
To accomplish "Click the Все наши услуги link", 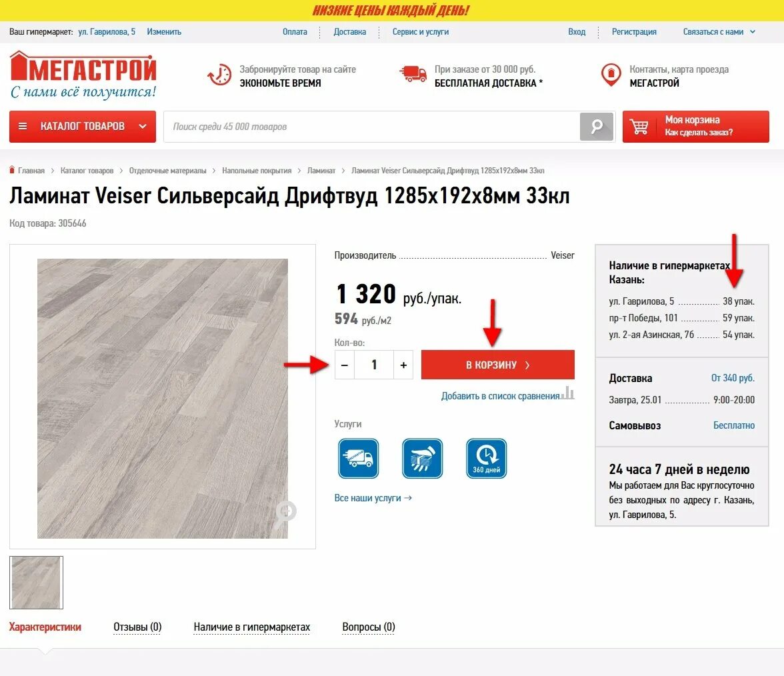I will (x=373, y=498).
